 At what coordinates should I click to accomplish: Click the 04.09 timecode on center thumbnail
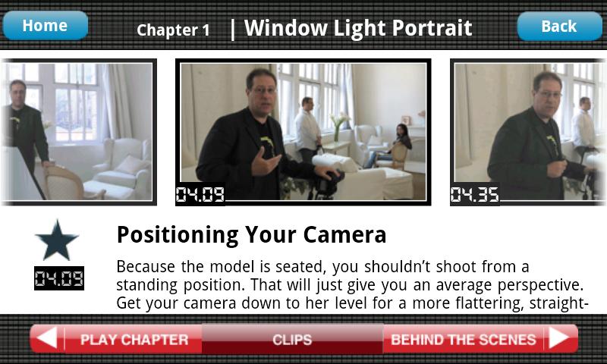click(200, 194)
